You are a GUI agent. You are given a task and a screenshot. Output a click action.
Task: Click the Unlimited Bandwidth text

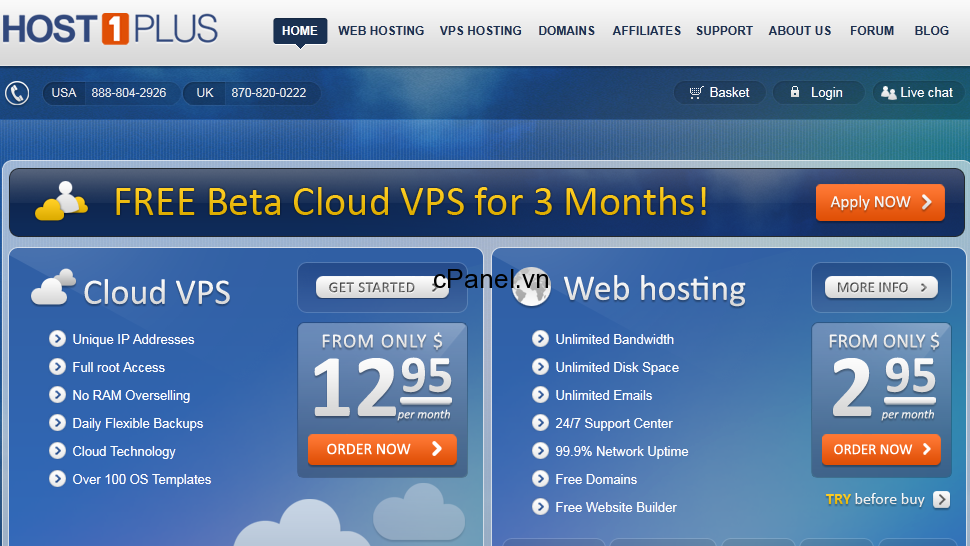pos(614,339)
